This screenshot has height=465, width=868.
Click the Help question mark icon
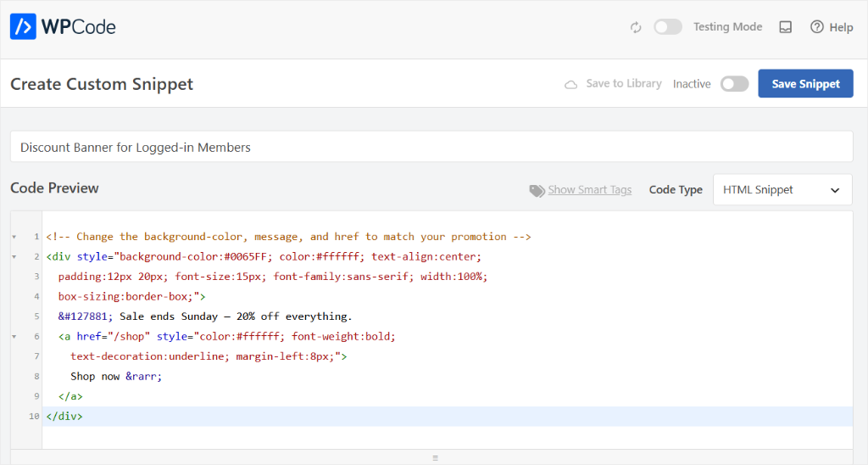[816, 26]
